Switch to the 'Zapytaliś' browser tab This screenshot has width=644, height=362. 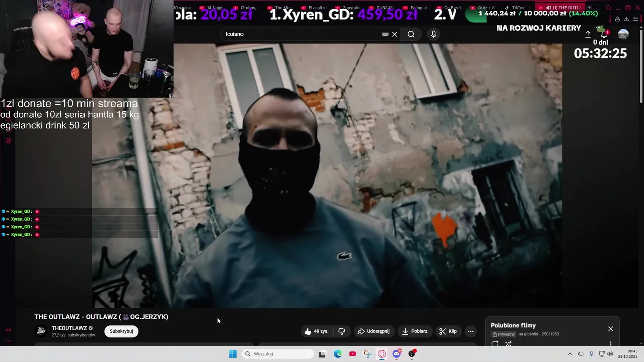(348, 8)
